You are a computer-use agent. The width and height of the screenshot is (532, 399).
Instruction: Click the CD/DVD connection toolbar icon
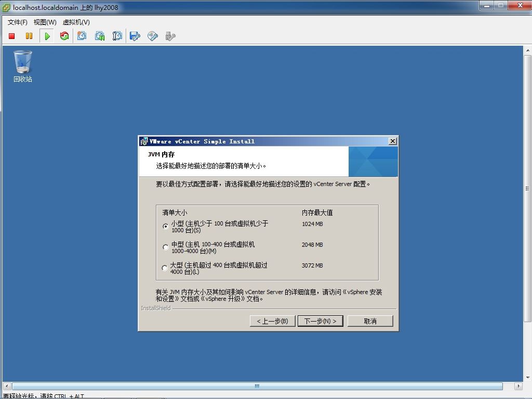(x=153, y=36)
